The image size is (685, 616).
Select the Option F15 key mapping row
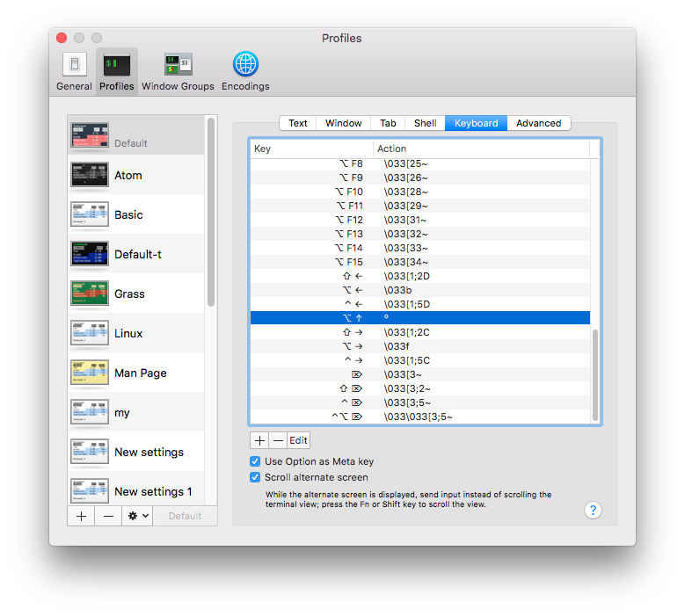(419, 262)
